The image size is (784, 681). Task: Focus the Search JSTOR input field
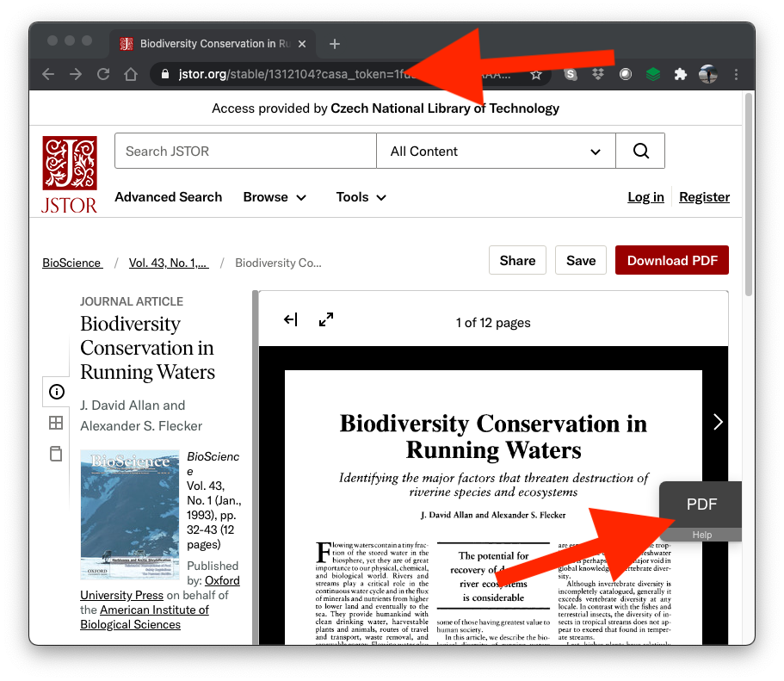(245, 151)
